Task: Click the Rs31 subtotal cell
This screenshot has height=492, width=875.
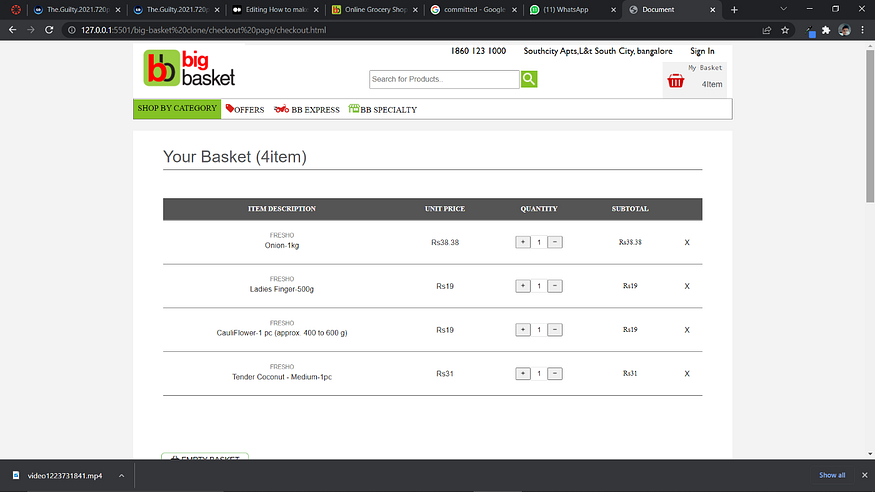Action: tap(630, 374)
